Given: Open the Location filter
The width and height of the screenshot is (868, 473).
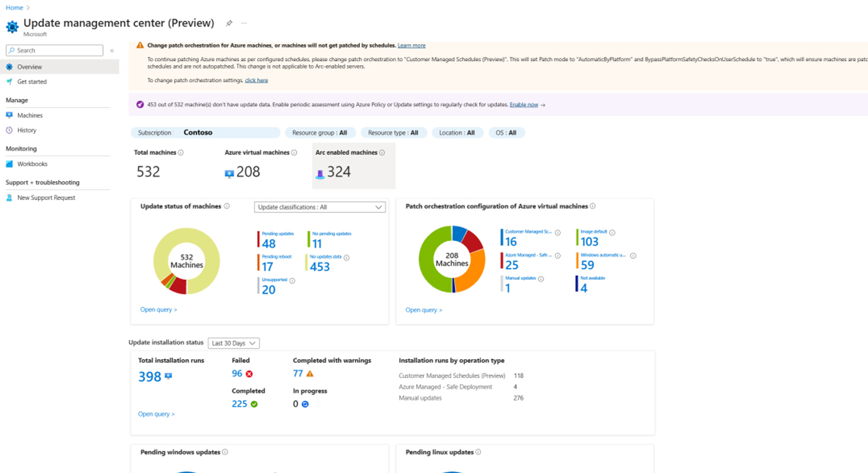Looking at the screenshot, I should click(x=457, y=132).
